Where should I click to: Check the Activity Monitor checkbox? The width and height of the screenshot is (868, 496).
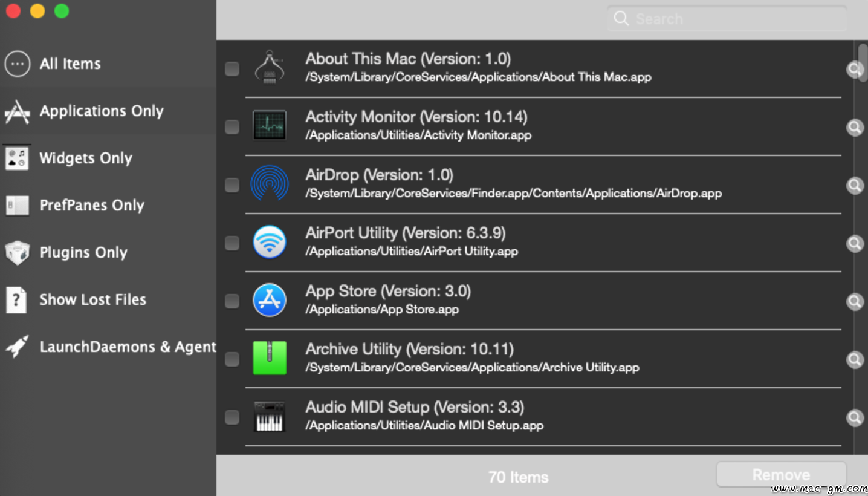pyautogui.click(x=232, y=127)
